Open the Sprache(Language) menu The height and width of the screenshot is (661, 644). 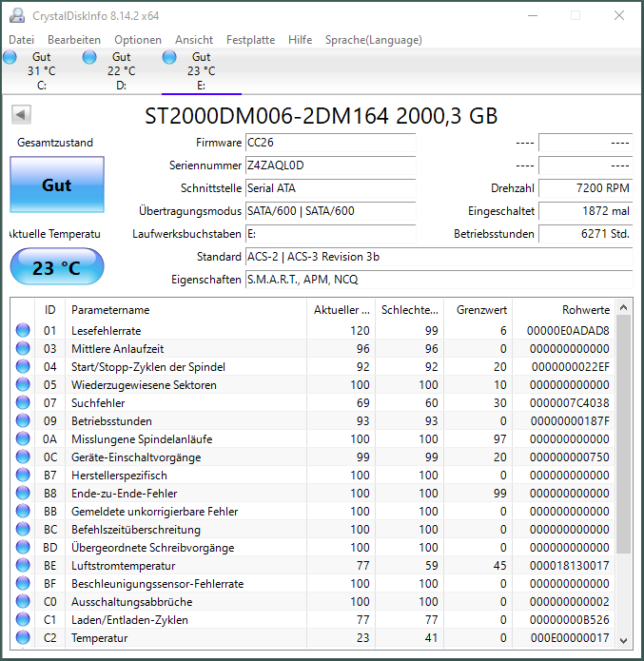[373, 40]
